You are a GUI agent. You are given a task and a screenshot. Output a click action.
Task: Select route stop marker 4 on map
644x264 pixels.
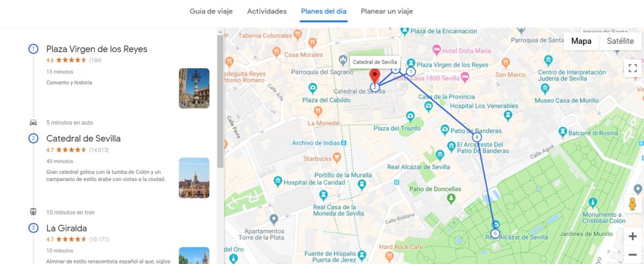[477, 137]
